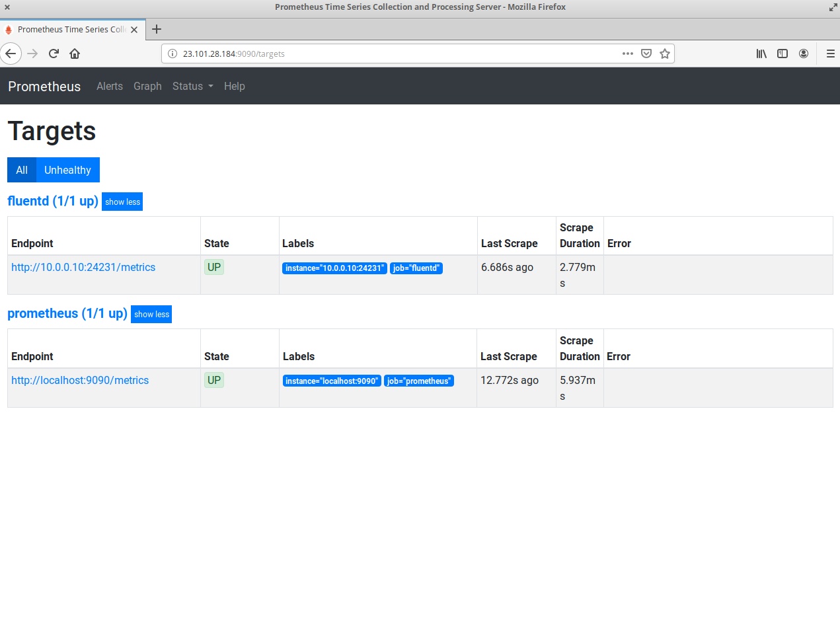The width and height of the screenshot is (840, 643).
Task: Click the job="fluentd" label badge
Action: coord(416,268)
